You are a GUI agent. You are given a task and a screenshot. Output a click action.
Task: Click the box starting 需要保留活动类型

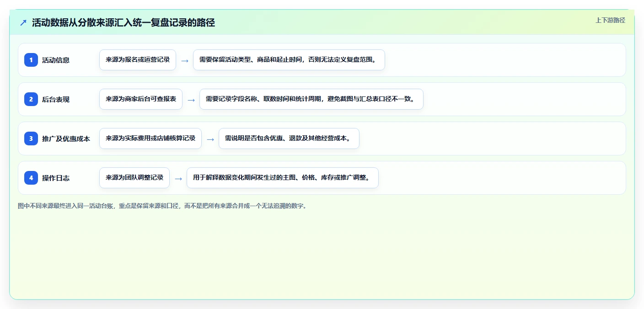[289, 60]
